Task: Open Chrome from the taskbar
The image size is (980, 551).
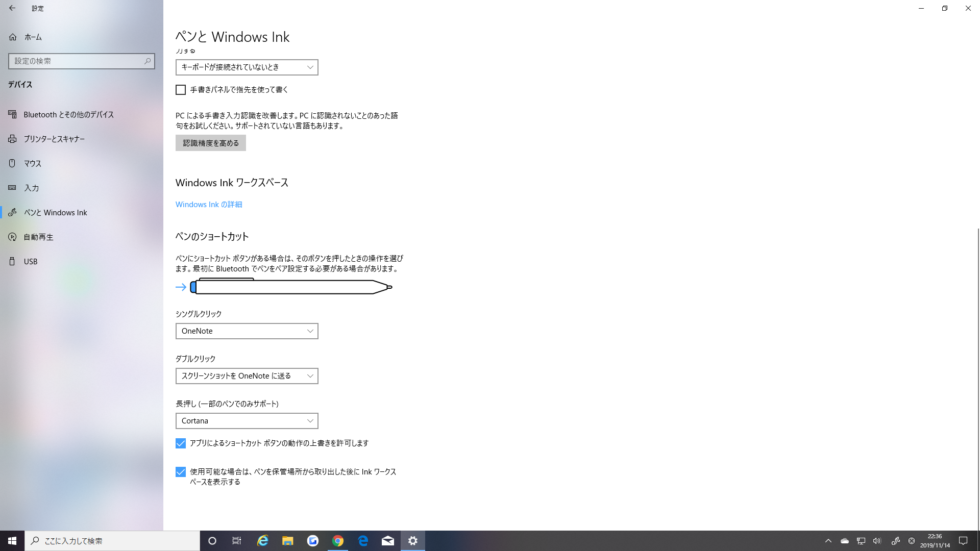Action: pos(338,541)
